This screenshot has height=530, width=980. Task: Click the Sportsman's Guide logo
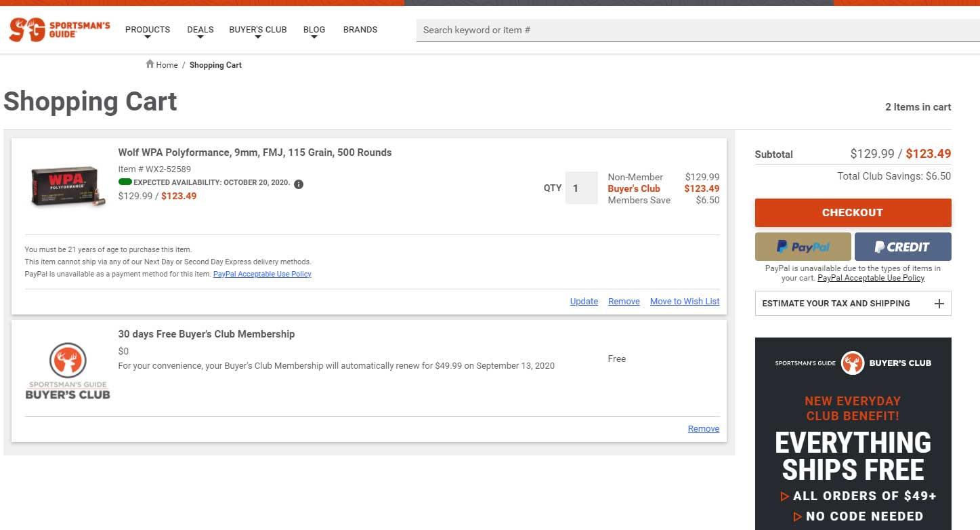point(60,30)
